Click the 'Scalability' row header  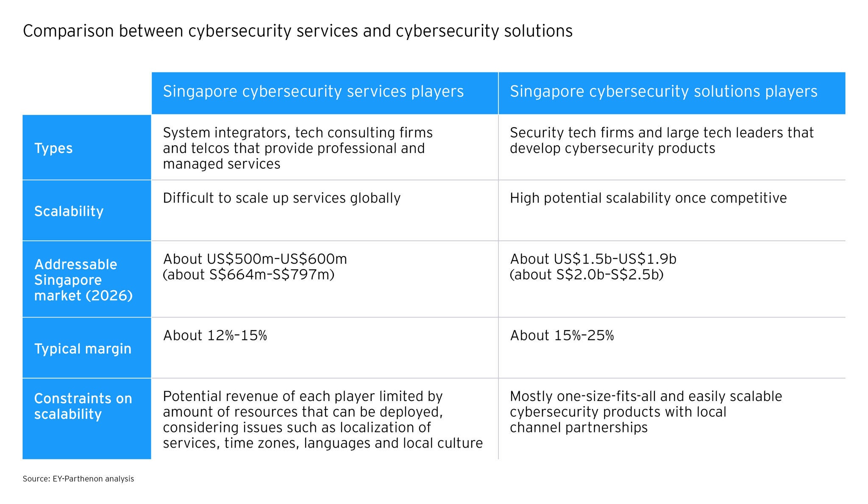pyautogui.click(x=69, y=211)
